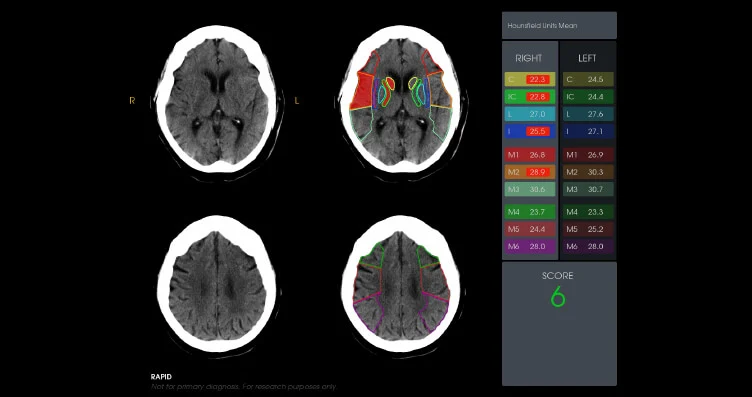Image resolution: width=752 pixels, height=397 pixels.
Task: Open the upper unannotated CT slice
Action: (x=216, y=99)
